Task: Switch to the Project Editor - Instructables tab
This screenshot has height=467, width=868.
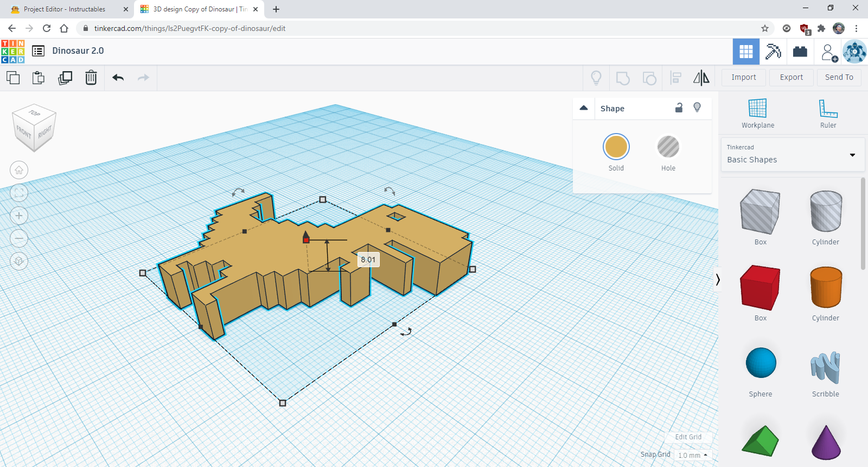Action: pyautogui.click(x=64, y=9)
